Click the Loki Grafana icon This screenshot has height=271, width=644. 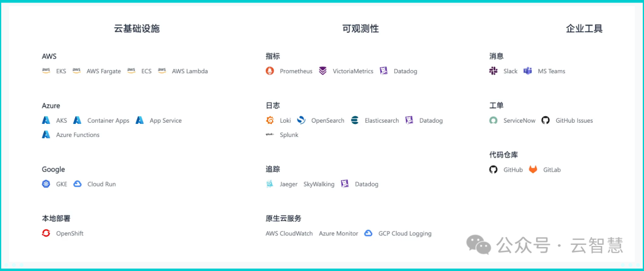pos(270,120)
